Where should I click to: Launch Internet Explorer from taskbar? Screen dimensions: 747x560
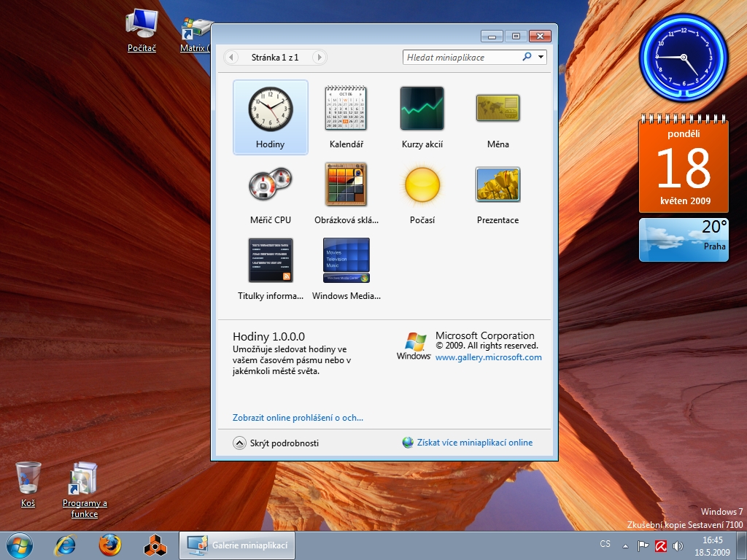65,545
